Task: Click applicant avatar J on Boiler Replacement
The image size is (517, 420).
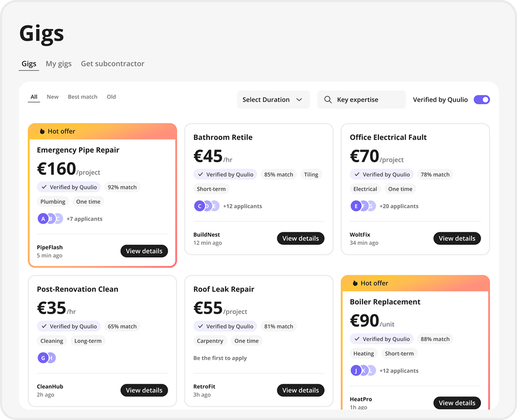Action: coord(356,371)
